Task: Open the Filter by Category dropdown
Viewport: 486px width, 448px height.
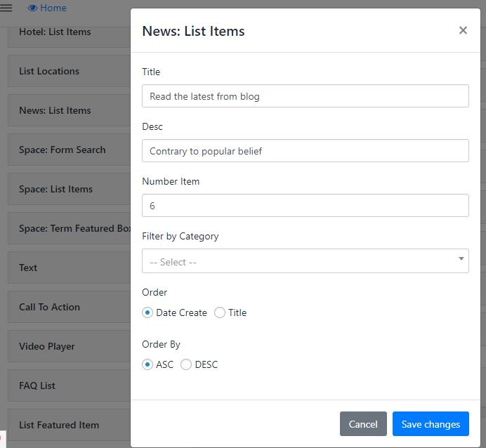Action: click(x=305, y=261)
